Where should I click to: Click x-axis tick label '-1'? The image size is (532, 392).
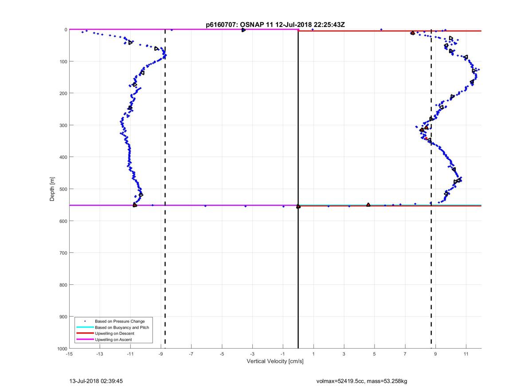(283, 354)
